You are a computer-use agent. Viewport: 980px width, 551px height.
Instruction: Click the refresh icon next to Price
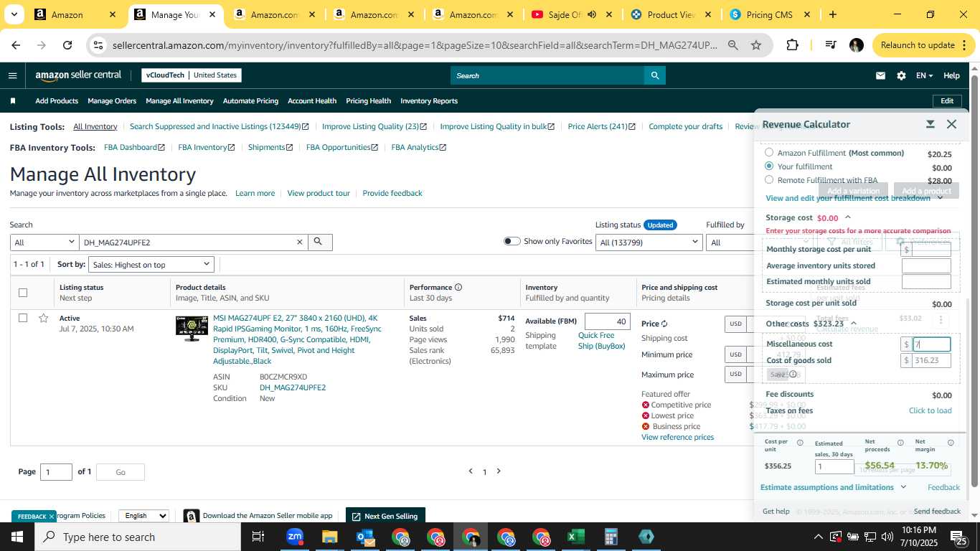tap(664, 324)
